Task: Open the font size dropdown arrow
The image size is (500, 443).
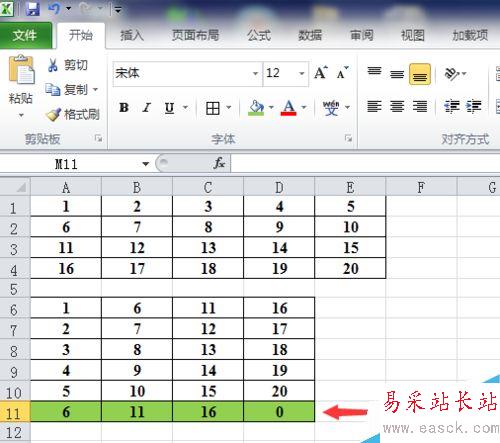Action: click(x=302, y=73)
